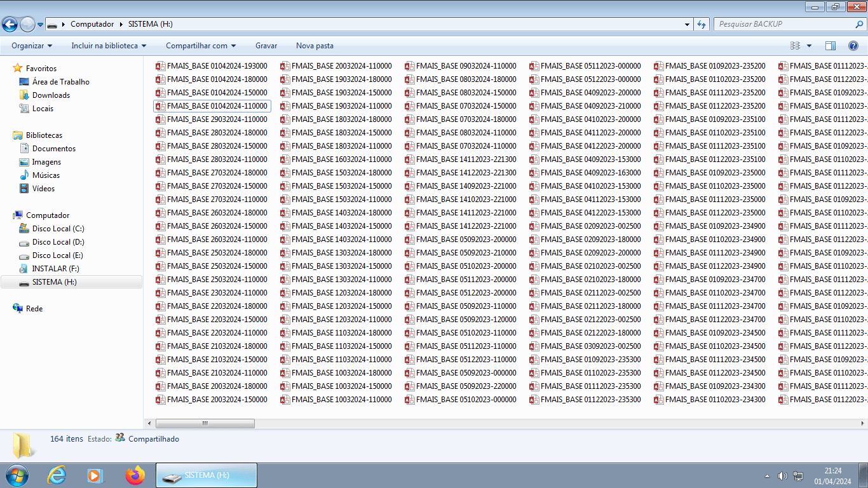Select file icon of FMAIS_BASE 29032024-110000

coord(160,119)
